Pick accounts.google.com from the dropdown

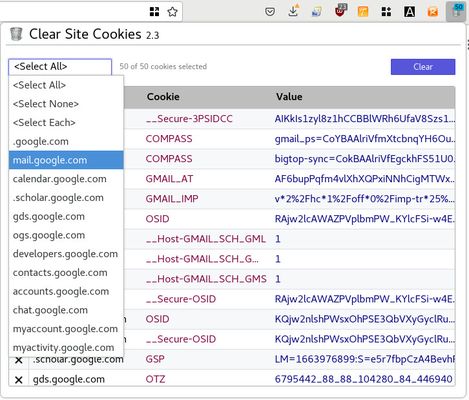pyautogui.click(x=66, y=291)
